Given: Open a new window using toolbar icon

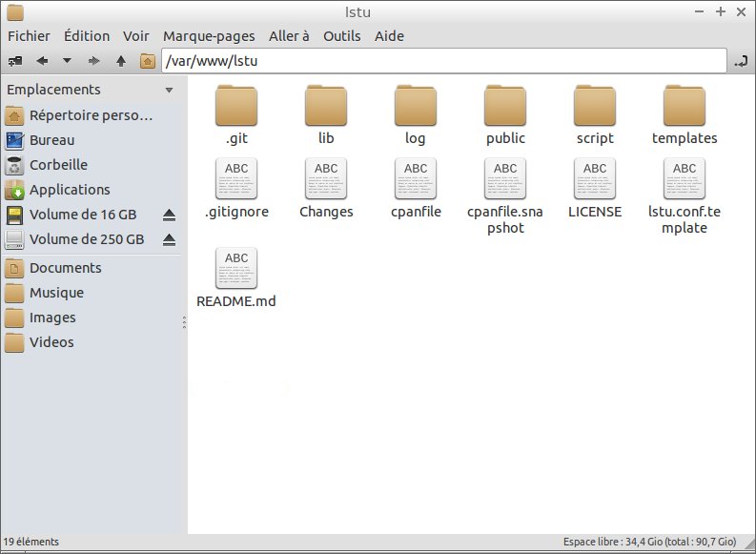Looking at the screenshot, I should pos(15,61).
